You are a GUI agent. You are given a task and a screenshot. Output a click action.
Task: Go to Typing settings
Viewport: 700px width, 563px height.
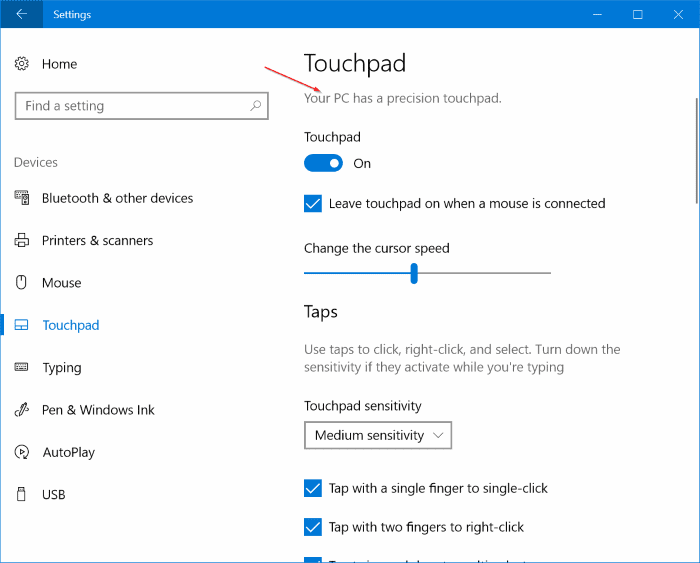pos(62,367)
